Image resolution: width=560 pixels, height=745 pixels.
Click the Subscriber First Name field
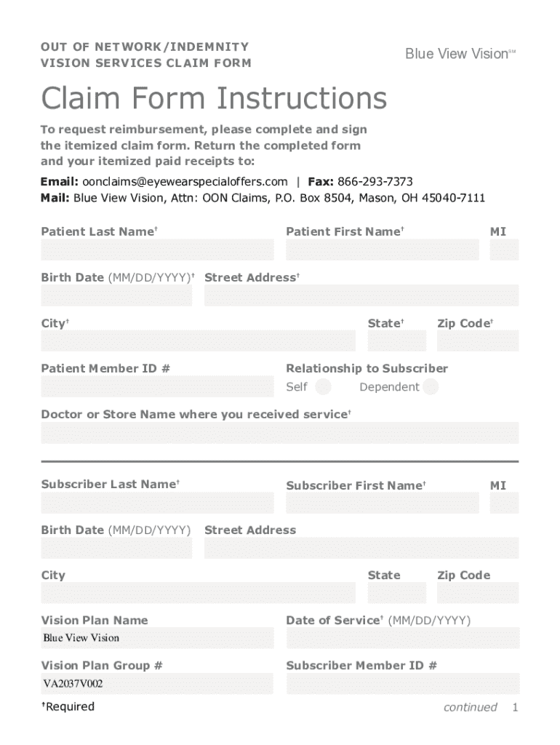tap(383, 503)
